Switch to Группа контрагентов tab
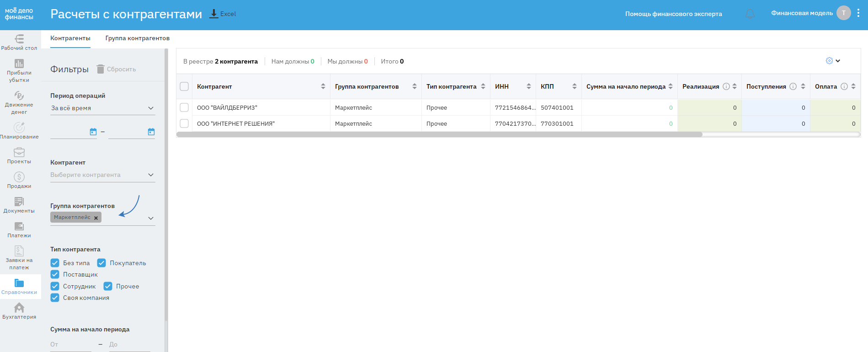The image size is (868, 352). click(x=137, y=38)
